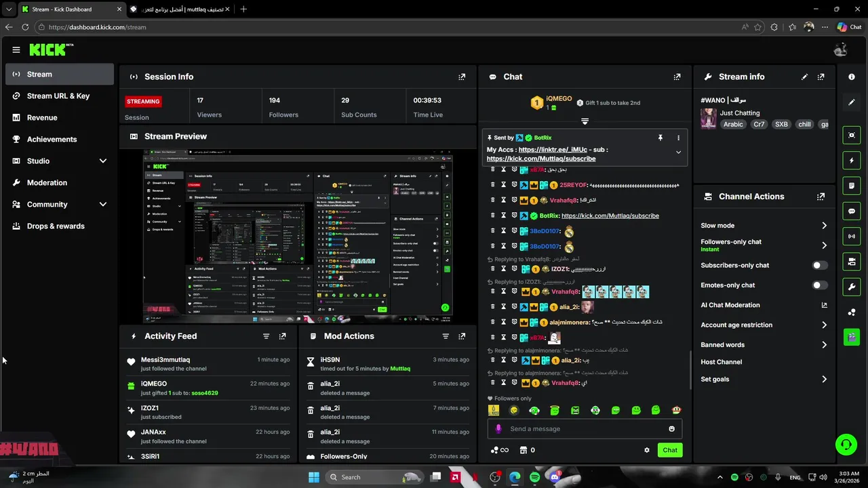
Task: Click the Send a message input field
Action: pos(585,429)
